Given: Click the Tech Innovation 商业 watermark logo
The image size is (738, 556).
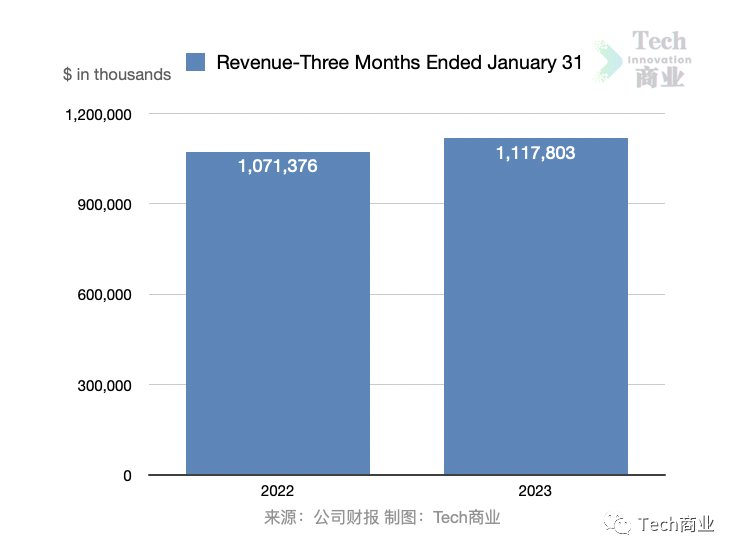Looking at the screenshot, I should coord(659,60).
